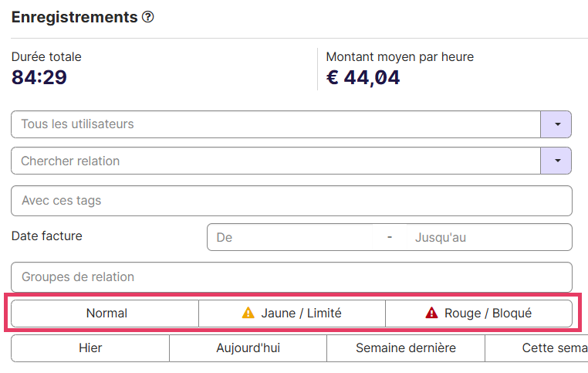The image size is (588, 373).
Task: Toggle the Normal status filter
Action: pos(105,314)
